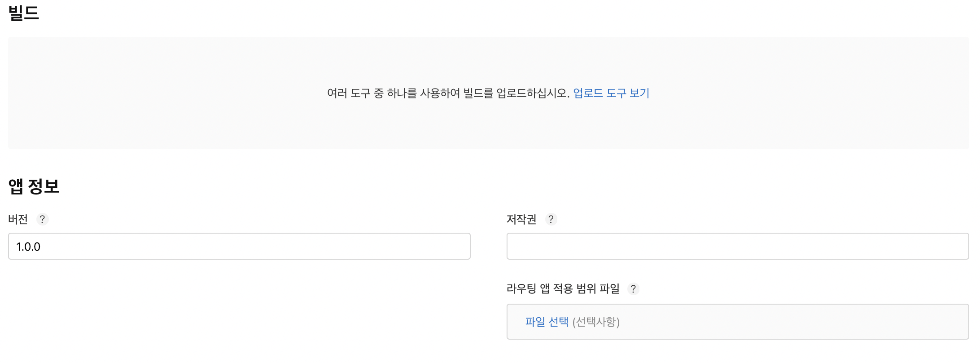Click the 버전 field label
Image resolution: width=980 pixels, height=363 pixels.
click(18, 219)
